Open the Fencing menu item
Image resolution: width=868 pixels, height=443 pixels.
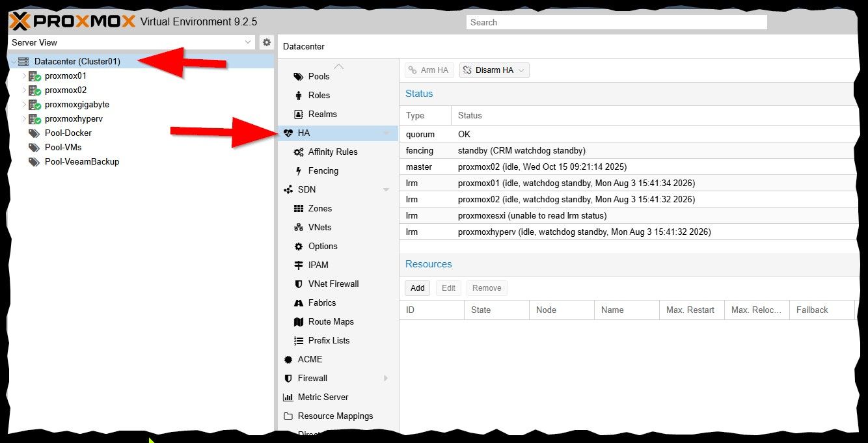tap(338, 171)
